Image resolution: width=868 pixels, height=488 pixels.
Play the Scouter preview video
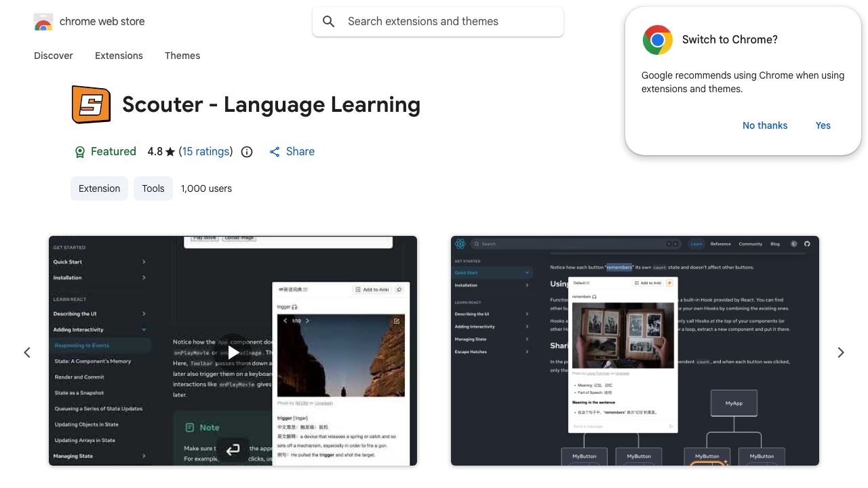click(233, 352)
